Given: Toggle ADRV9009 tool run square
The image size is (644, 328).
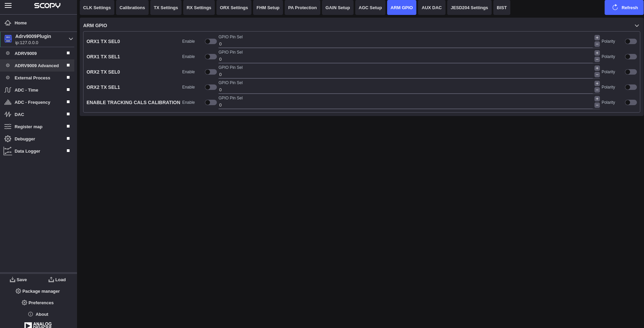Looking at the screenshot, I should (68, 53).
